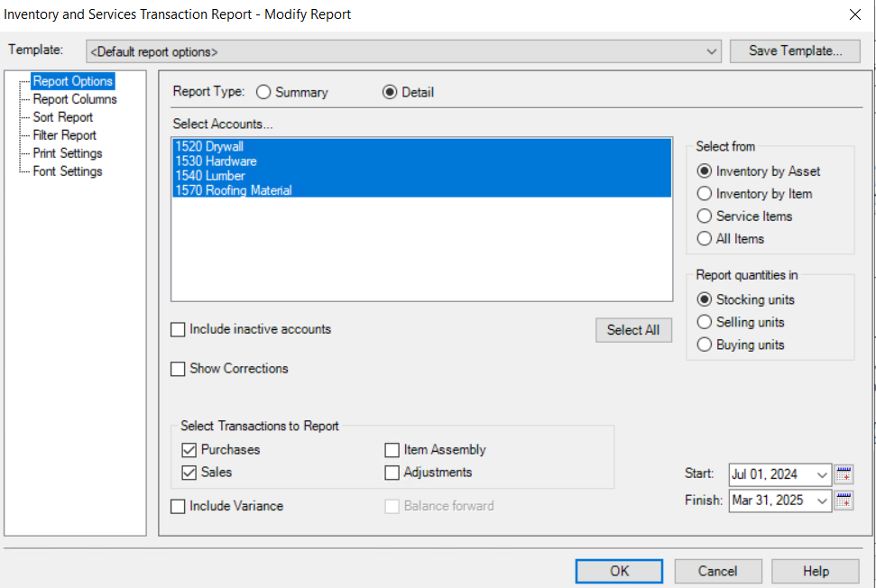This screenshot has width=876, height=588.
Task: Open the Start date calendar picker
Action: click(x=844, y=473)
